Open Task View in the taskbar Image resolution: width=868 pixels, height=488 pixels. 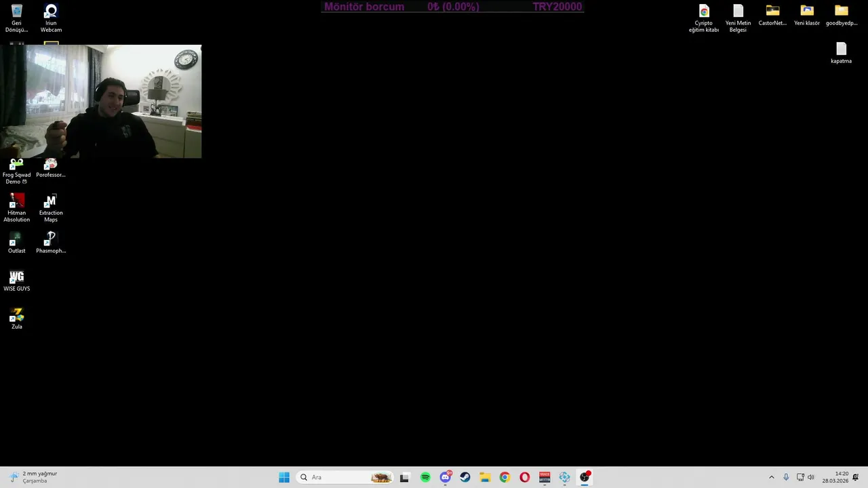[x=404, y=477]
